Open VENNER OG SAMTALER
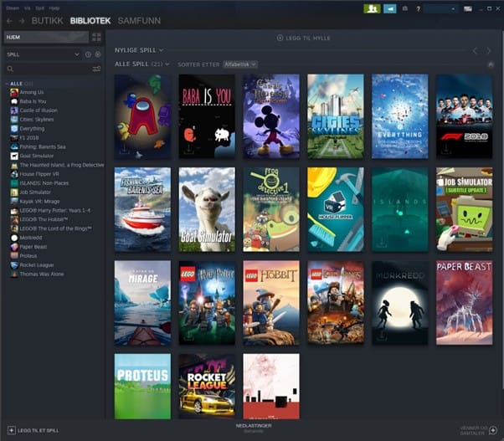Image resolution: width=504 pixels, height=441 pixels. point(478,430)
